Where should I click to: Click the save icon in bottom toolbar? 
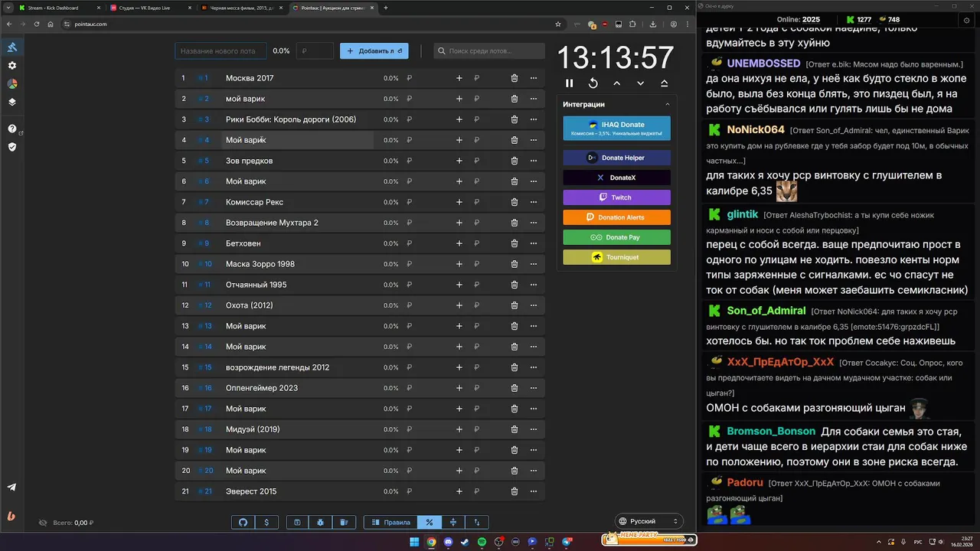point(297,522)
